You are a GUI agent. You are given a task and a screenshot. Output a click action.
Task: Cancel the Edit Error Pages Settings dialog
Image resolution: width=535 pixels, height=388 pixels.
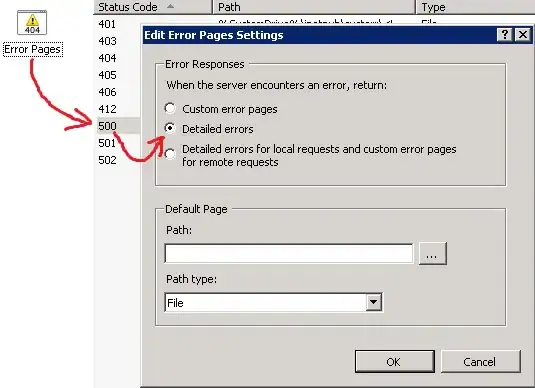pyautogui.click(x=480, y=361)
